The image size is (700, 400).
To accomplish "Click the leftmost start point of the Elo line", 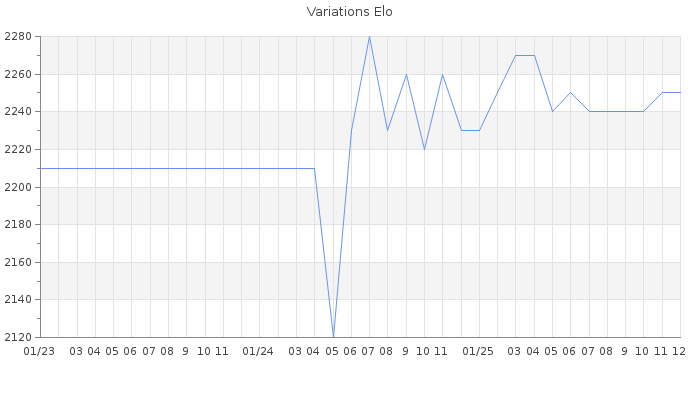I will (40, 168).
